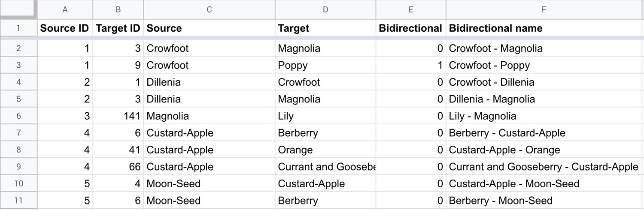Click the Bidirectional value 1 cell
The height and width of the screenshot is (210, 644).
[x=411, y=65]
